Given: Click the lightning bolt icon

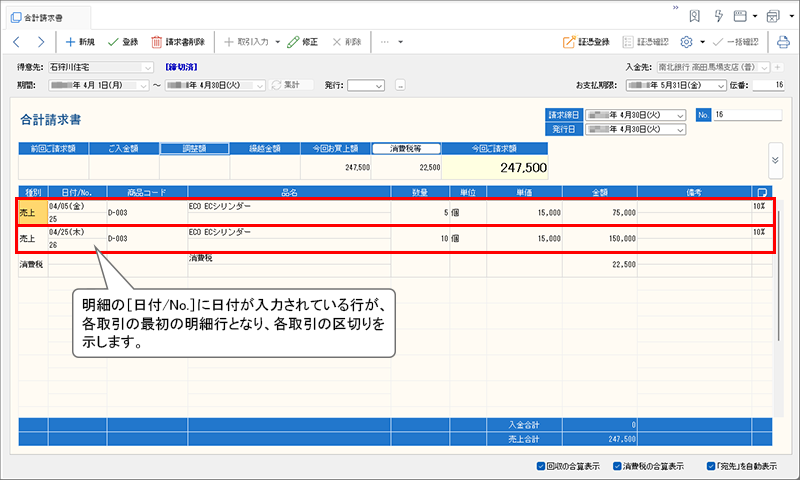Looking at the screenshot, I should pos(718,16).
